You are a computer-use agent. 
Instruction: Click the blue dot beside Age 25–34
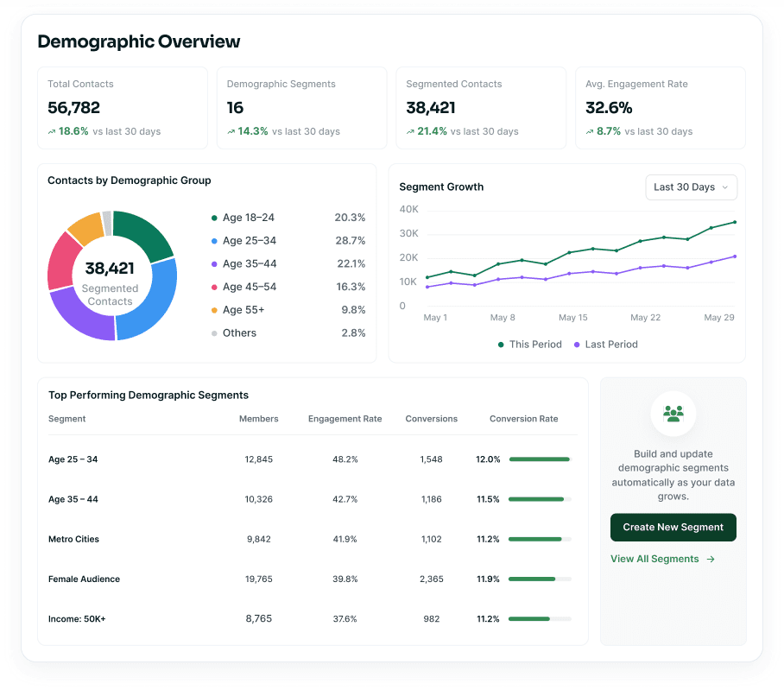[x=214, y=241]
